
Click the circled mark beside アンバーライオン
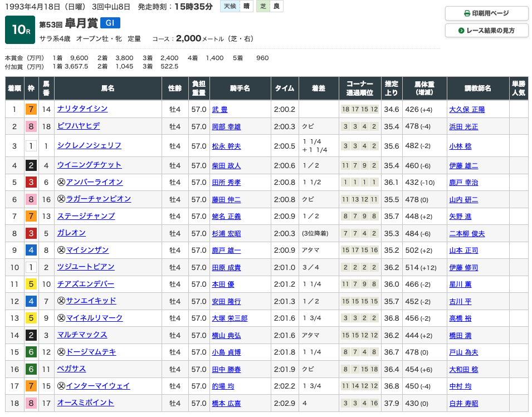61,182
